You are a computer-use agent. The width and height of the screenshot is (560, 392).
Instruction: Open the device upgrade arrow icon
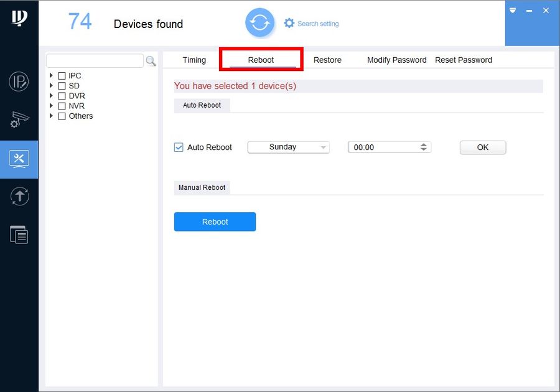(x=19, y=197)
